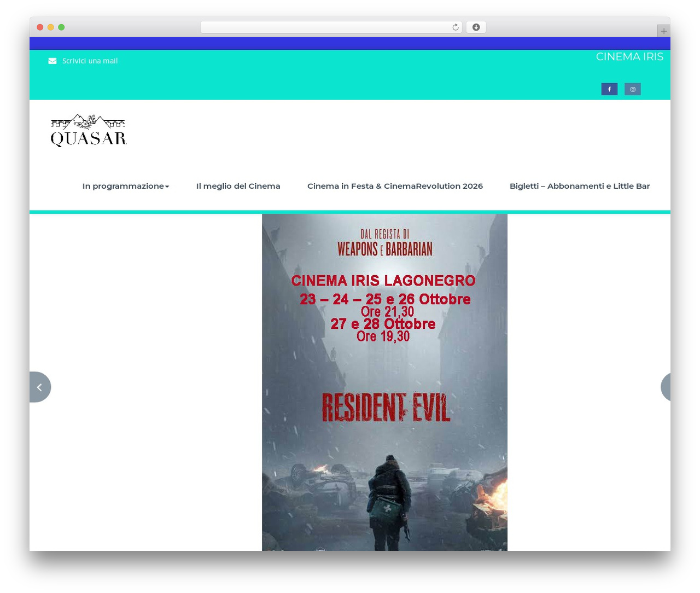700x593 pixels.
Task: Click the browser address bar
Action: (331, 27)
